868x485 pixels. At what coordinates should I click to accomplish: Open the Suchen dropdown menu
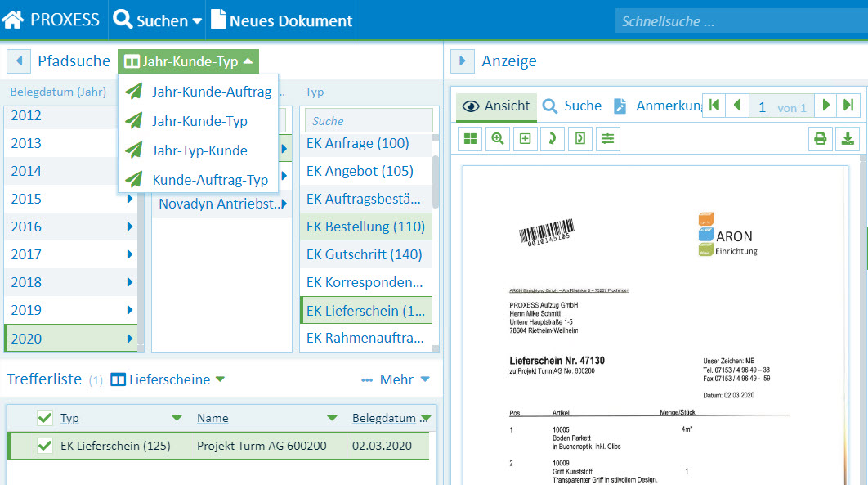pyautogui.click(x=158, y=20)
